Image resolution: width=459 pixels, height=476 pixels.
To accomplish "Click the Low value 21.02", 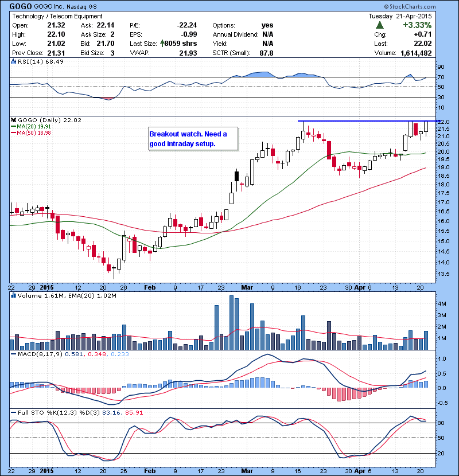I will 56,44.
